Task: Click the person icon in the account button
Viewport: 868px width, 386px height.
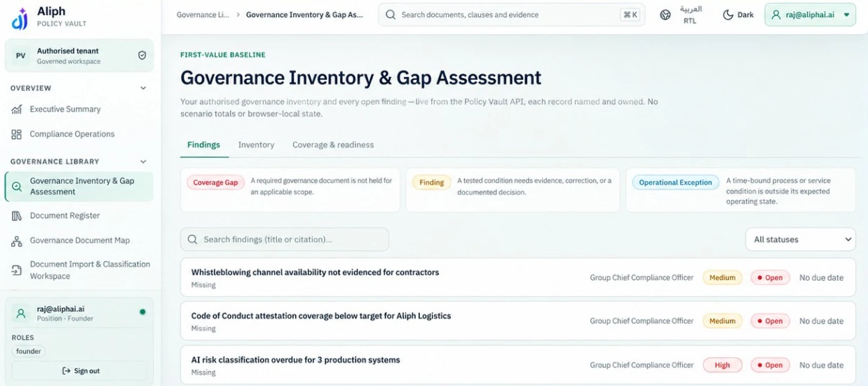Action: coord(775,15)
